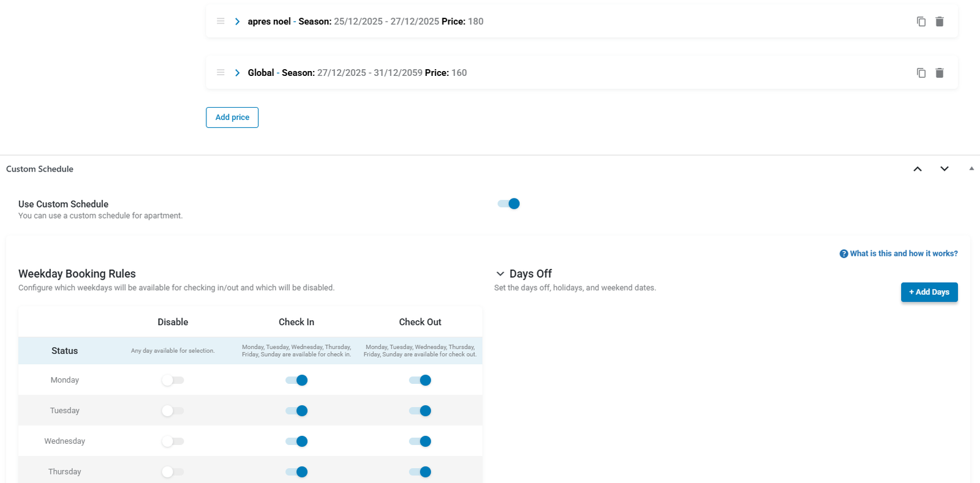Click the Add price button

[x=232, y=118]
